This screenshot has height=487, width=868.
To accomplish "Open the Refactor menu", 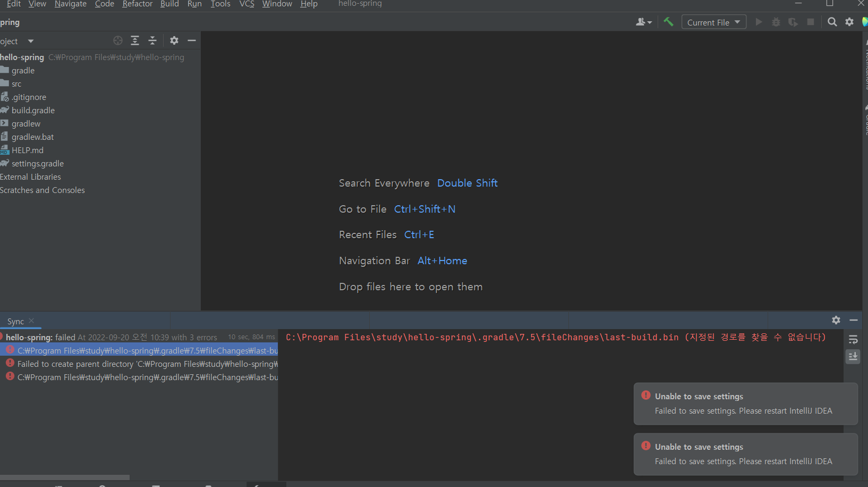I will [x=138, y=4].
